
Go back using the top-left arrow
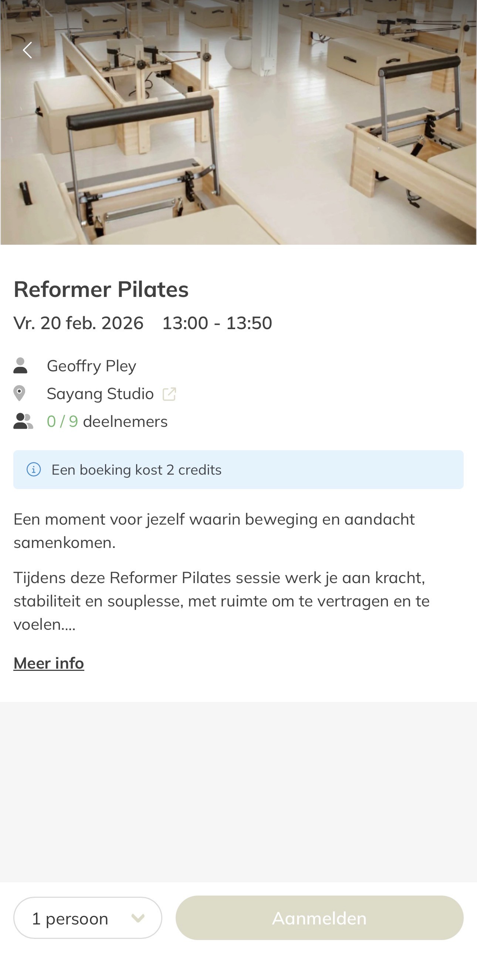[x=27, y=50]
